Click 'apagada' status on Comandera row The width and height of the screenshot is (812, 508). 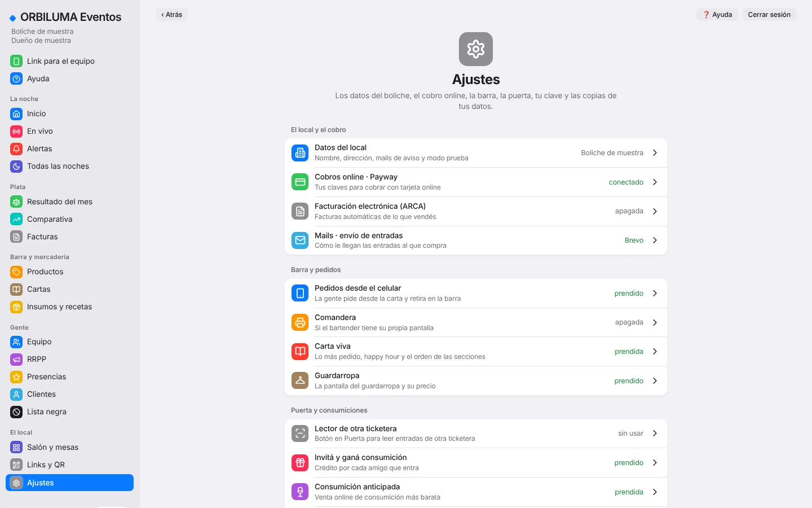pyautogui.click(x=629, y=322)
